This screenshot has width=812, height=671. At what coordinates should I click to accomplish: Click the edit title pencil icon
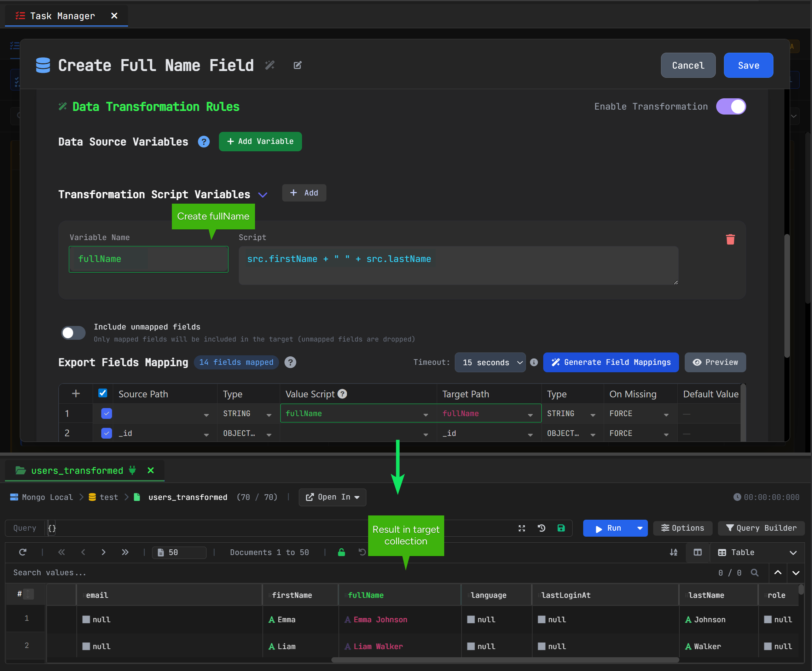coord(297,65)
